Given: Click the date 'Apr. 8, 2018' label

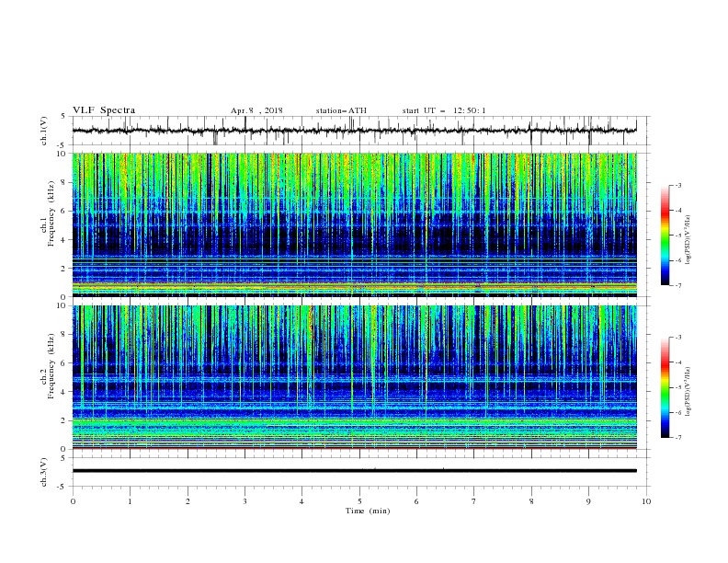Looking at the screenshot, I should click(x=256, y=110).
